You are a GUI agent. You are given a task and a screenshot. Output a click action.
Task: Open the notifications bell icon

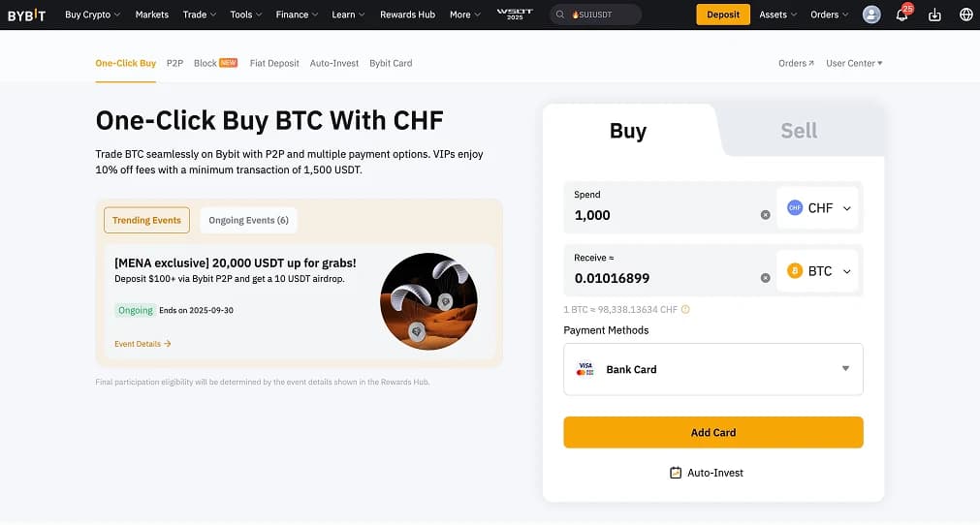tap(901, 15)
